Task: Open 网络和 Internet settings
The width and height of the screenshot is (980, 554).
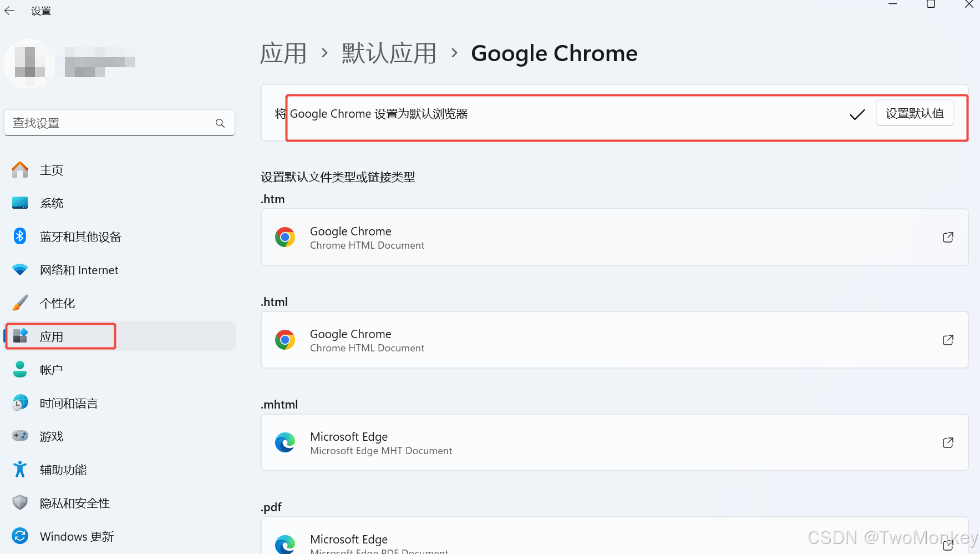Action: click(x=120, y=270)
